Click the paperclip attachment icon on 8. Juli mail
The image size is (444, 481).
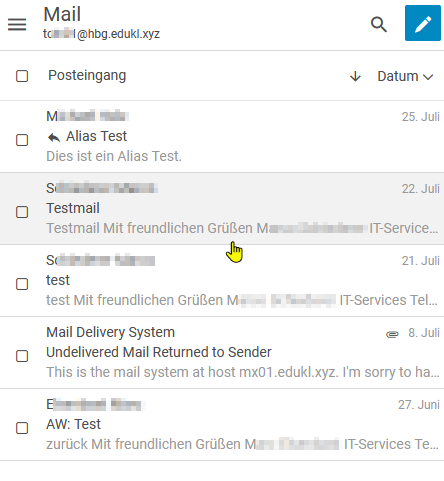tap(392, 334)
